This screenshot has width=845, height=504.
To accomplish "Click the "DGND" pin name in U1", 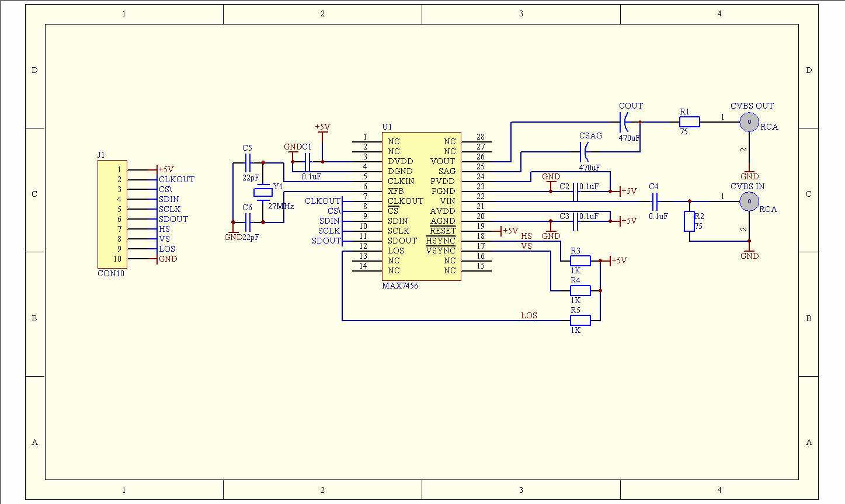I will pyautogui.click(x=400, y=171).
